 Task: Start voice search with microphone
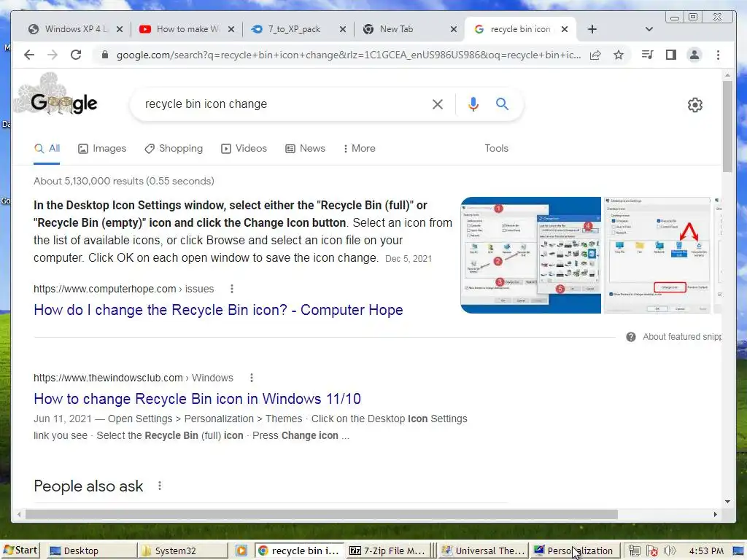click(473, 104)
